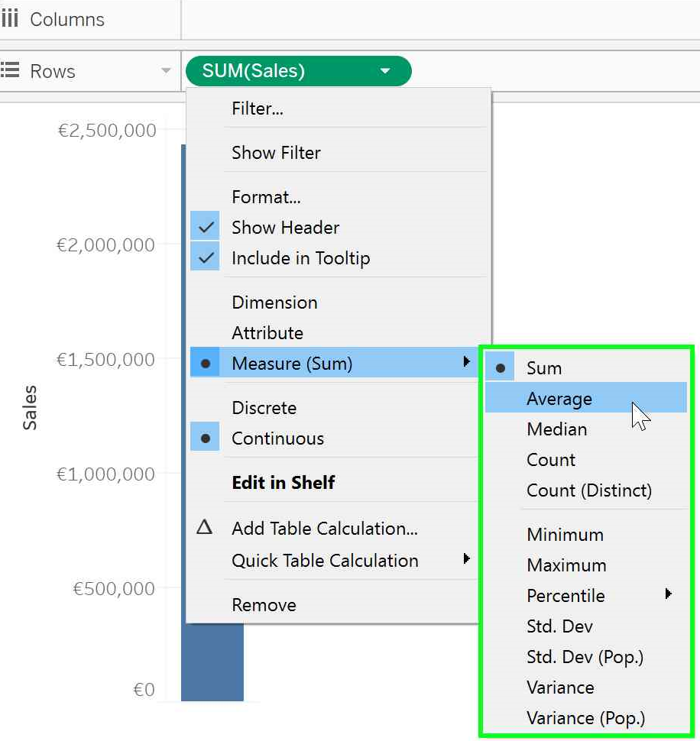Open the Format... option
The image size is (700, 741).
pos(266,197)
